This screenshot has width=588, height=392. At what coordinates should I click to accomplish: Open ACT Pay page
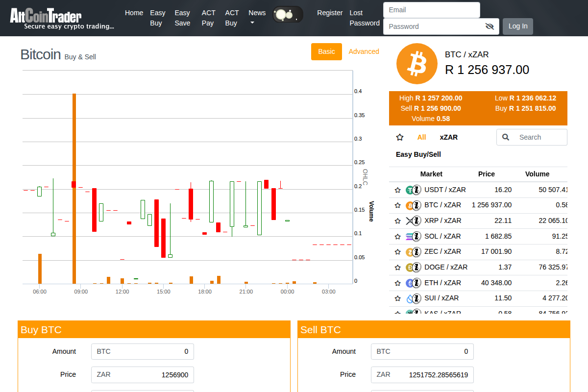pyautogui.click(x=208, y=18)
